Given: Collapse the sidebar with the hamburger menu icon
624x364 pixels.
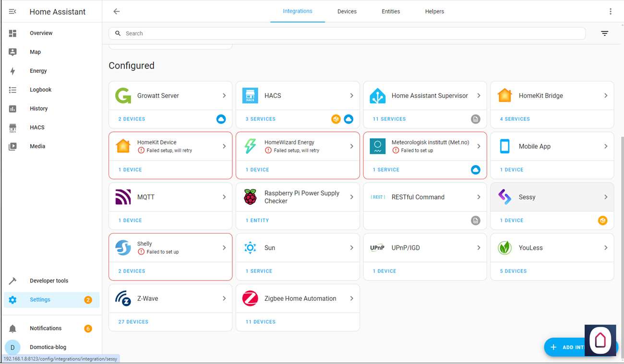Looking at the screenshot, I should coord(12,12).
